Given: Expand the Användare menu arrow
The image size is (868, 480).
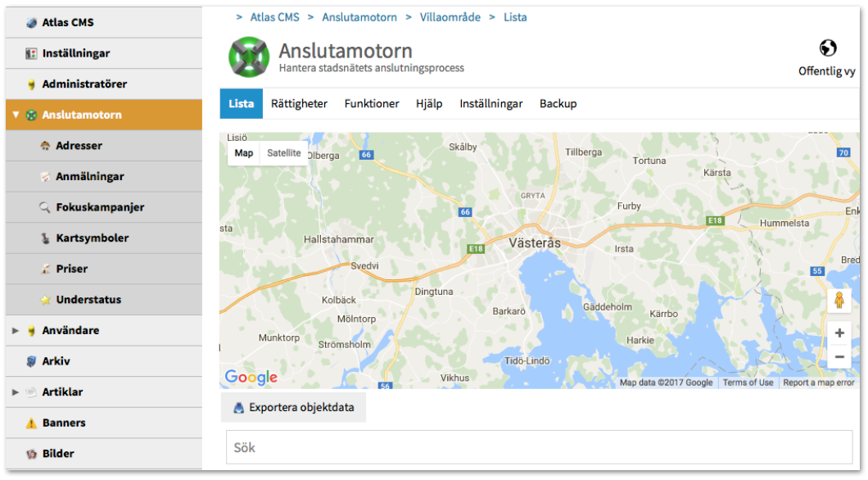Looking at the screenshot, I should [x=16, y=331].
